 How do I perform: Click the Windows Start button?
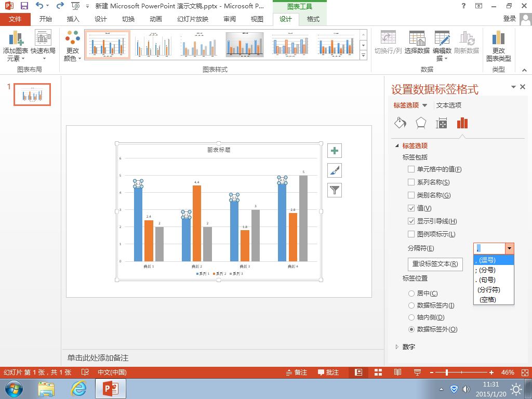point(14,389)
